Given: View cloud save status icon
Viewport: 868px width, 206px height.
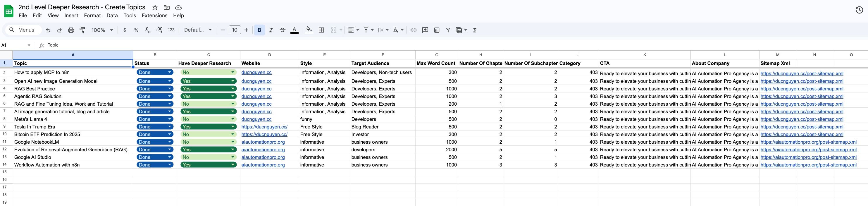Looking at the screenshot, I should click(179, 7).
